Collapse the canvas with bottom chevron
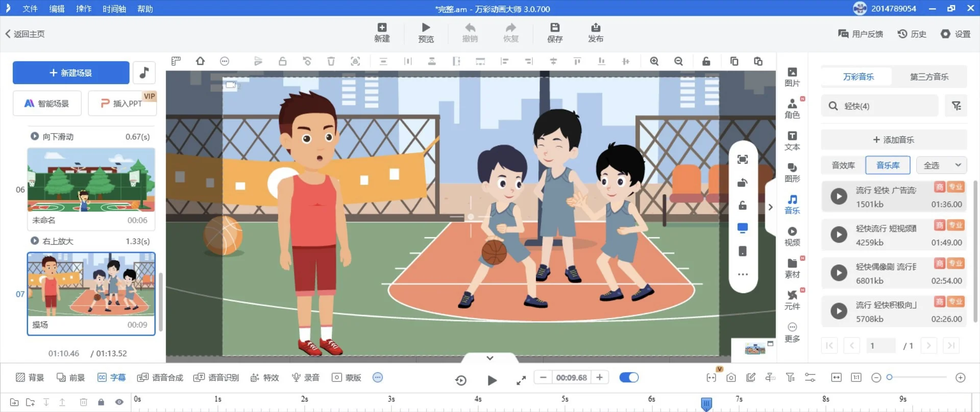 coord(490,358)
